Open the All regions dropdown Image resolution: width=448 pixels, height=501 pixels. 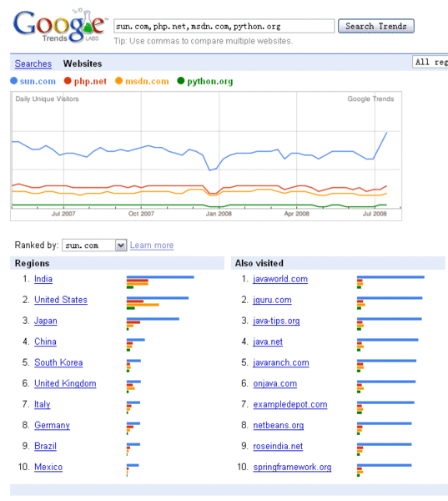(430, 62)
